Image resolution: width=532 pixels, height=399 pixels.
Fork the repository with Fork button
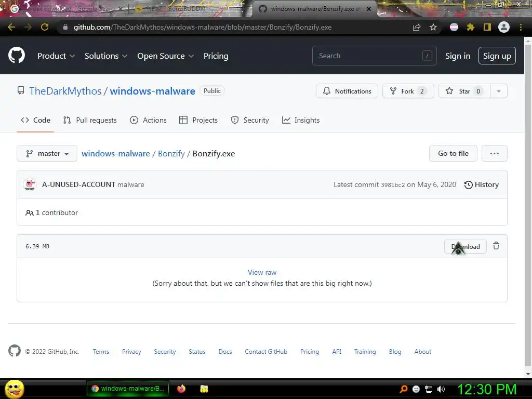(408, 91)
